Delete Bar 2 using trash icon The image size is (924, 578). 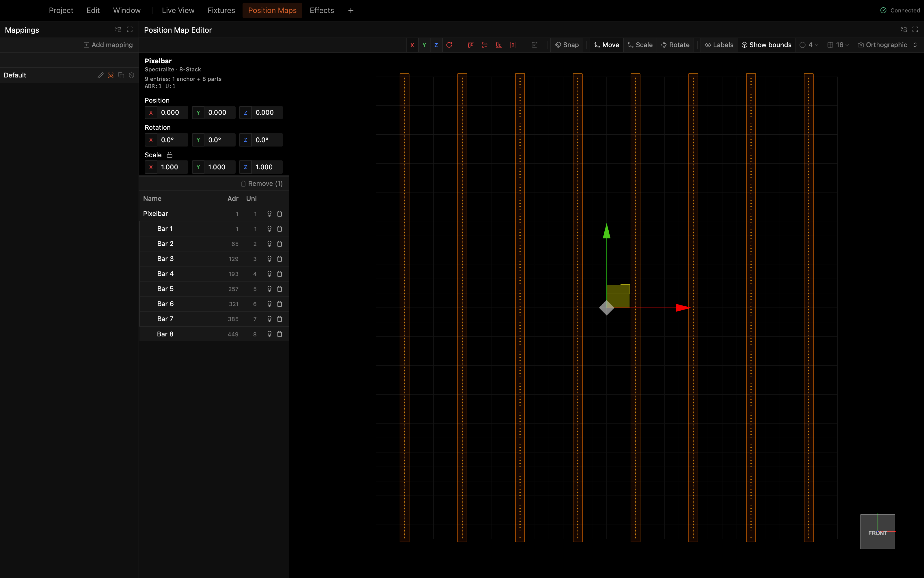[x=280, y=244]
